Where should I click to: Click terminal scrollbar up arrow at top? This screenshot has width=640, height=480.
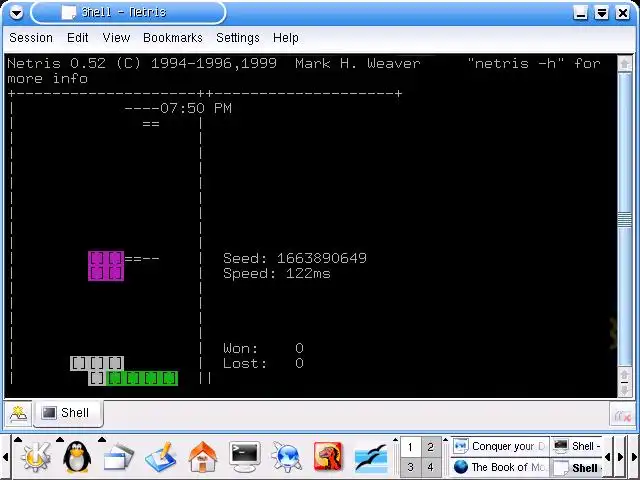(624, 64)
